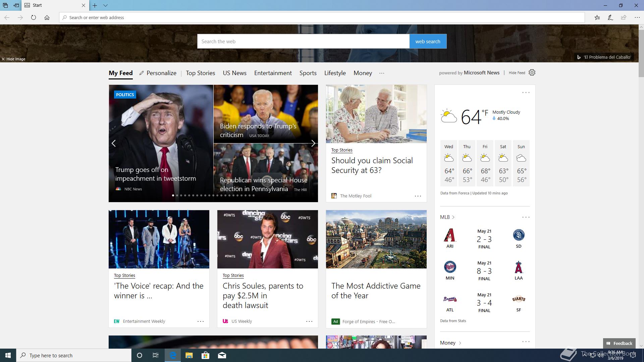The width and height of the screenshot is (644, 362).
Task: Click the page vertical scrollbar thumb
Action: pos(641,54)
